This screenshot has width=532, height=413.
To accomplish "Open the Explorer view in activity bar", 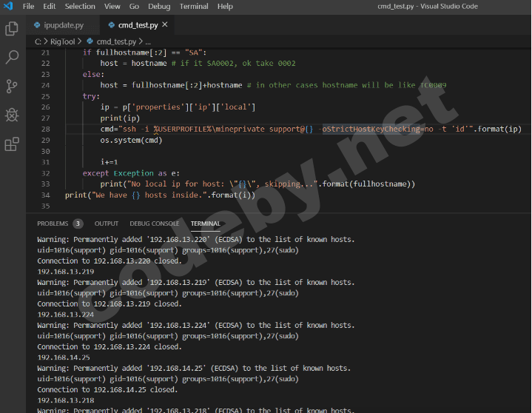I will [12, 29].
